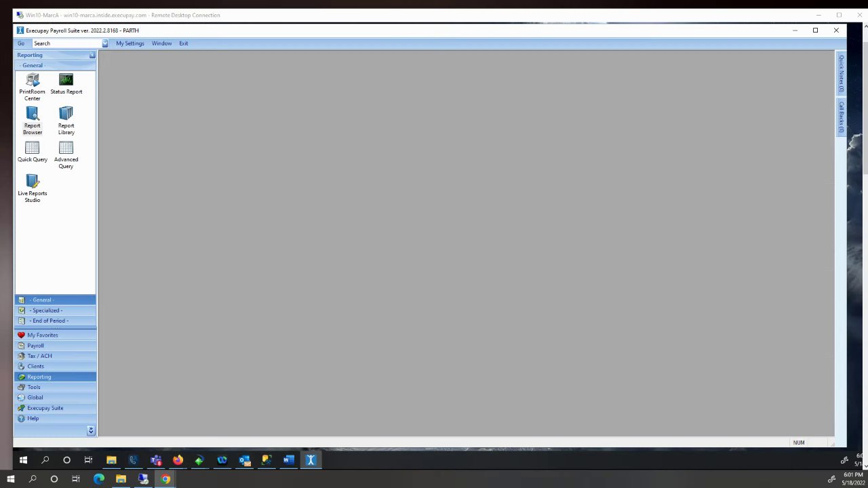Open the Clients module
The width and height of the screenshot is (868, 488).
55,366
